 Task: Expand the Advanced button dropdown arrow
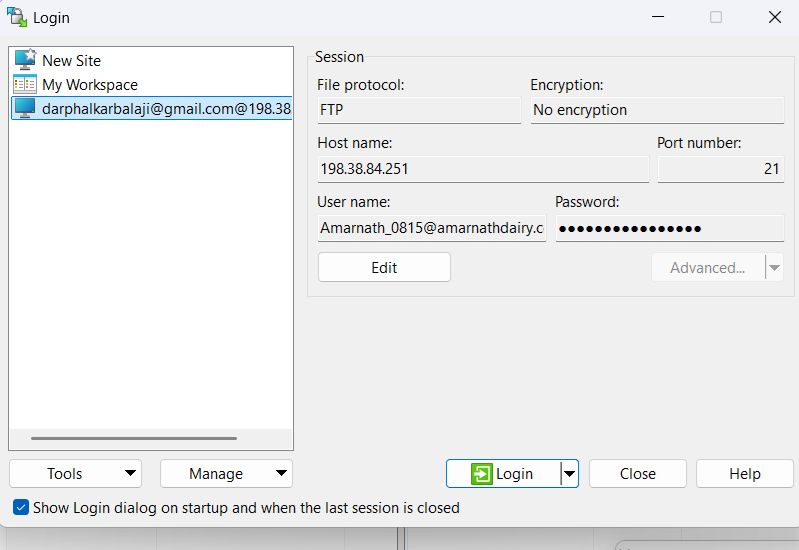(773, 268)
